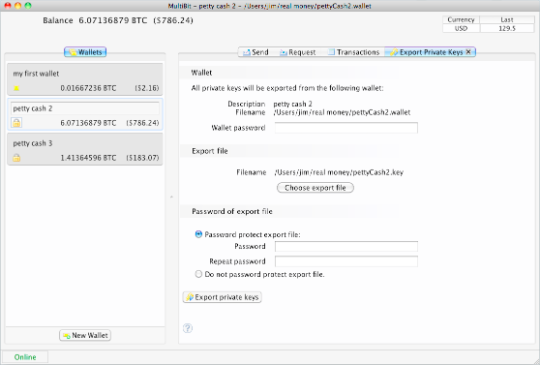This screenshot has width=540, height=365.
Task: Select the 'my first wallet' entry
Action: [85, 80]
